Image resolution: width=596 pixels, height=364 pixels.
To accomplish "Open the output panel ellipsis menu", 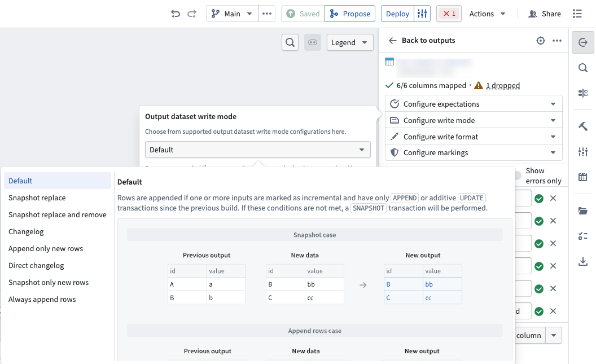I will click(x=557, y=41).
